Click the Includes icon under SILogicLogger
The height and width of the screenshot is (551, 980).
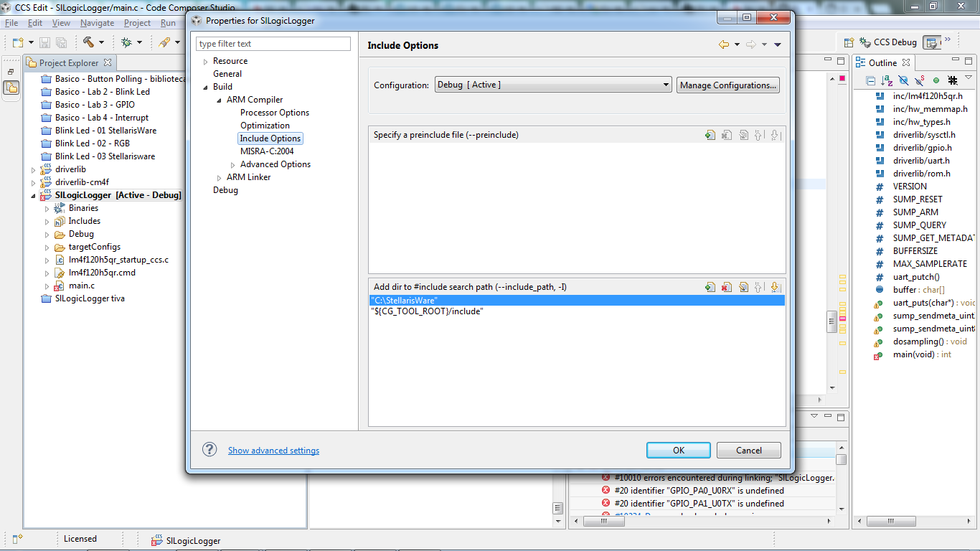(x=60, y=221)
